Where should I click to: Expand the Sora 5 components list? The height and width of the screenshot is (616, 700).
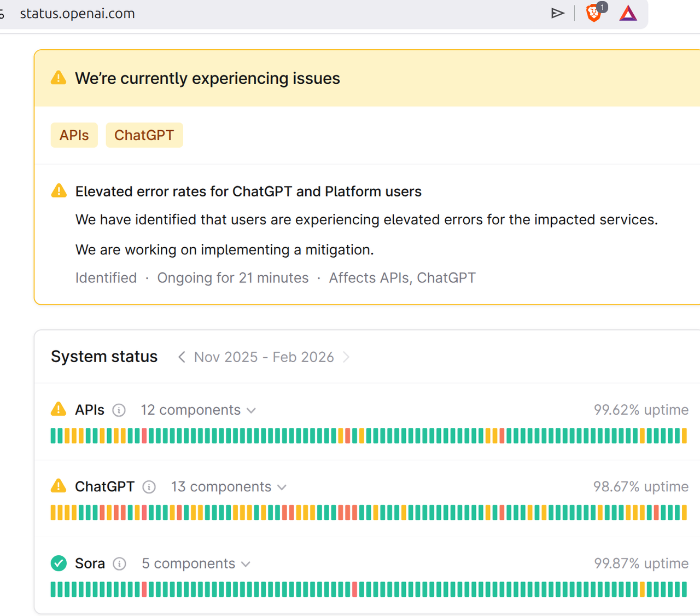tap(196, 563)
